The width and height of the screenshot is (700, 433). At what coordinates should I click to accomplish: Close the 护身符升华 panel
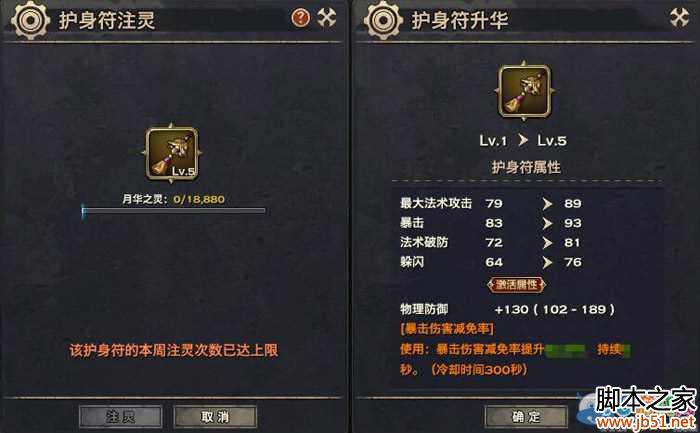679,18
